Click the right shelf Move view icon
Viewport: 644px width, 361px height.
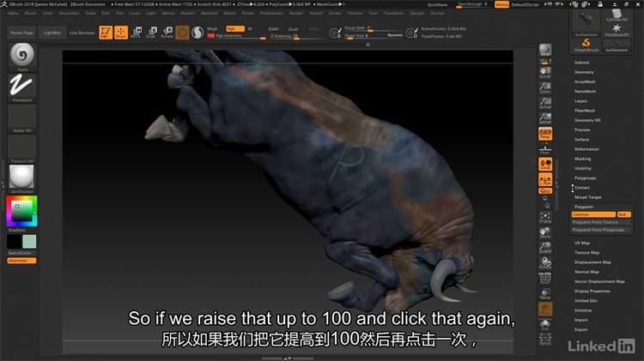(545, 232)
